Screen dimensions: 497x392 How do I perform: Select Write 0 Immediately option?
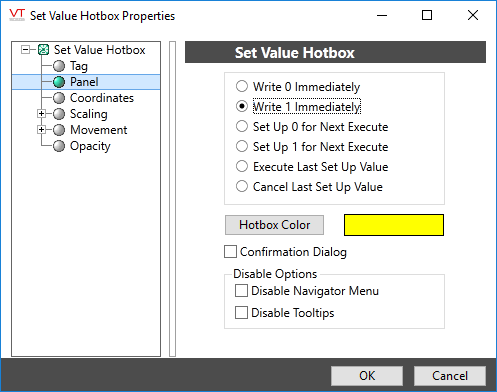(242, 86)
